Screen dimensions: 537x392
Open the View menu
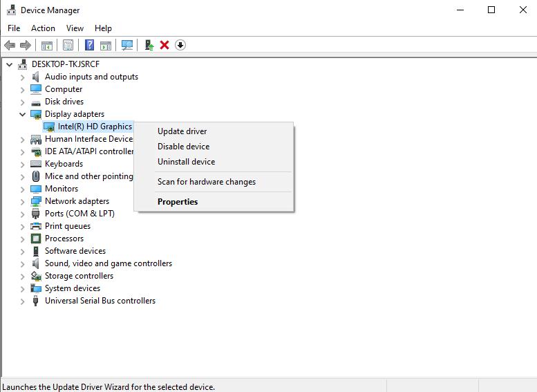click(x=75, y=28)
